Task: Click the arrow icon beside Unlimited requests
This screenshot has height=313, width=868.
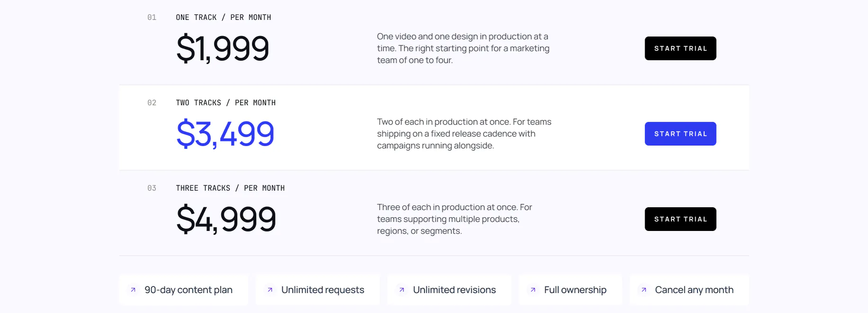Action: [270, 290]
